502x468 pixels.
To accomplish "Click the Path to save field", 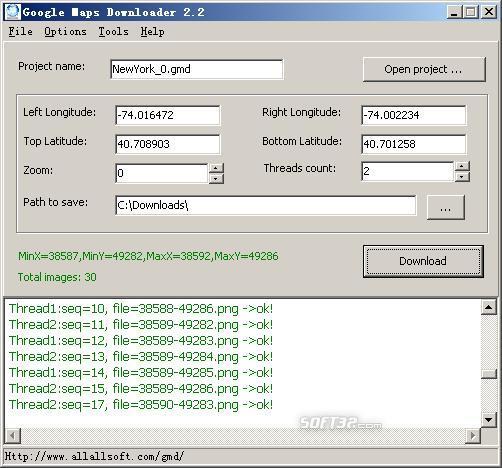I will coord(266,205).
